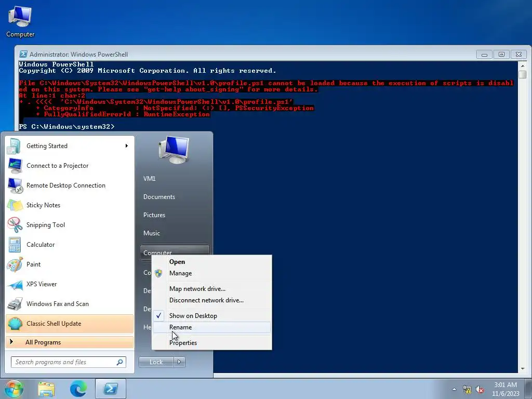
Task: Select Disconnect network drive… entry
Action: click(x=212, y=300)
